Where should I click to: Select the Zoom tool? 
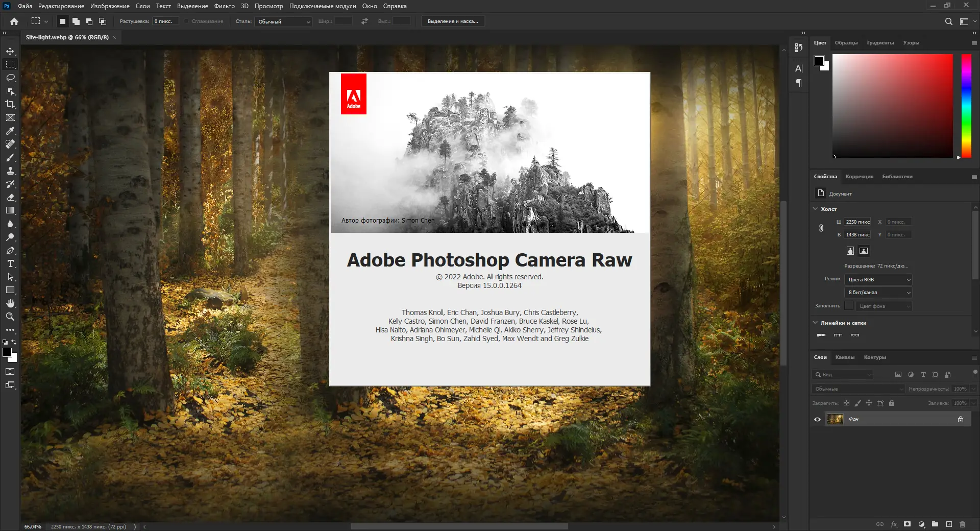pos(10,317)
